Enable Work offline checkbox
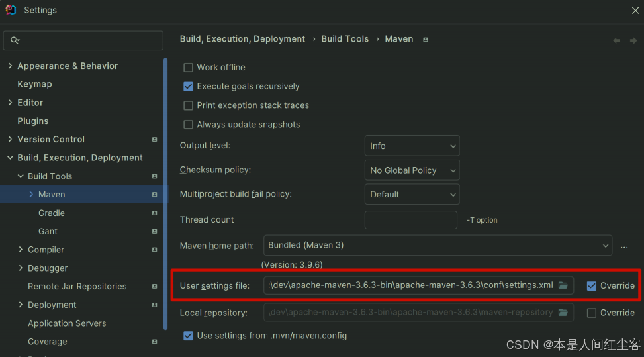The height and width of the screenshot is (357, 644). point(188,68)
